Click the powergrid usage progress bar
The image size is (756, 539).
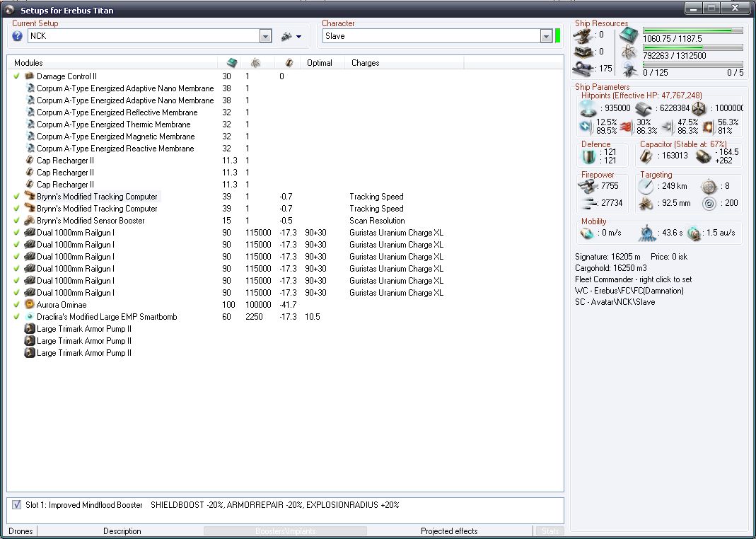(693, 47)
